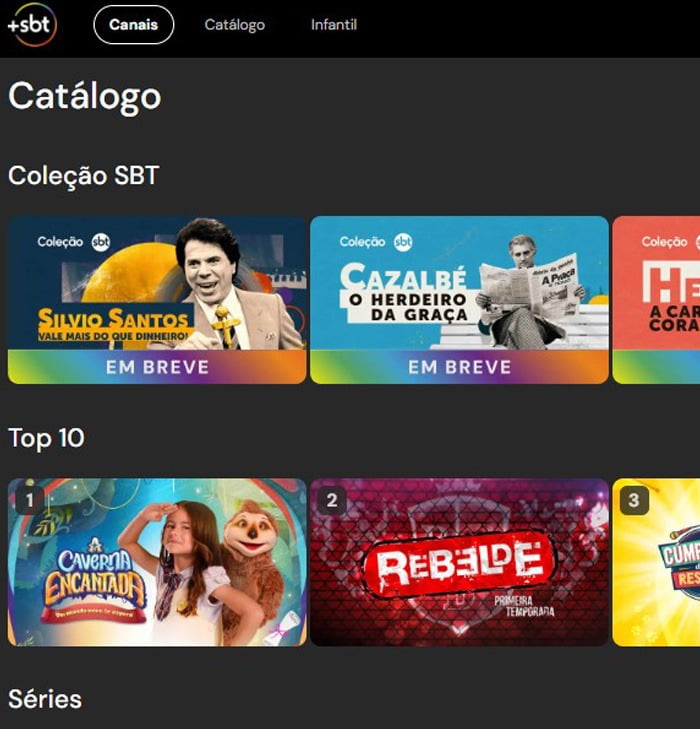The image size is (700, 729).
Task: Click EM BREVE banner under Silvio Santos
Action: [x=157, y=367]
